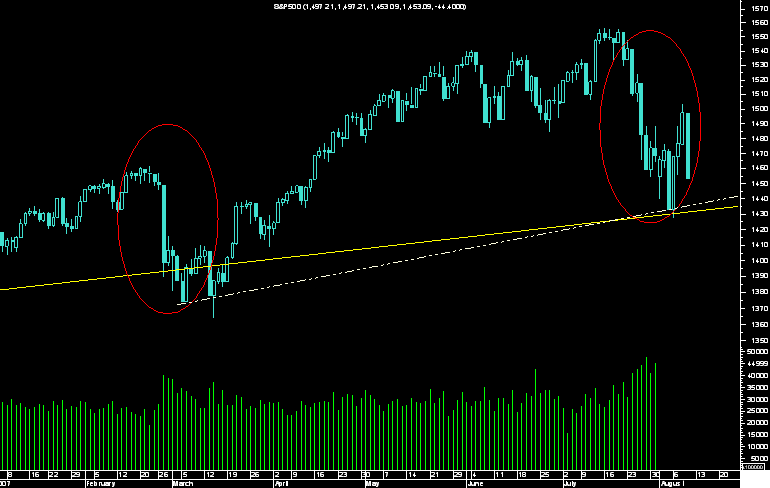Click the date label 22 on time axis
This screenshot has height=488, width=770.
coord(54,475)
